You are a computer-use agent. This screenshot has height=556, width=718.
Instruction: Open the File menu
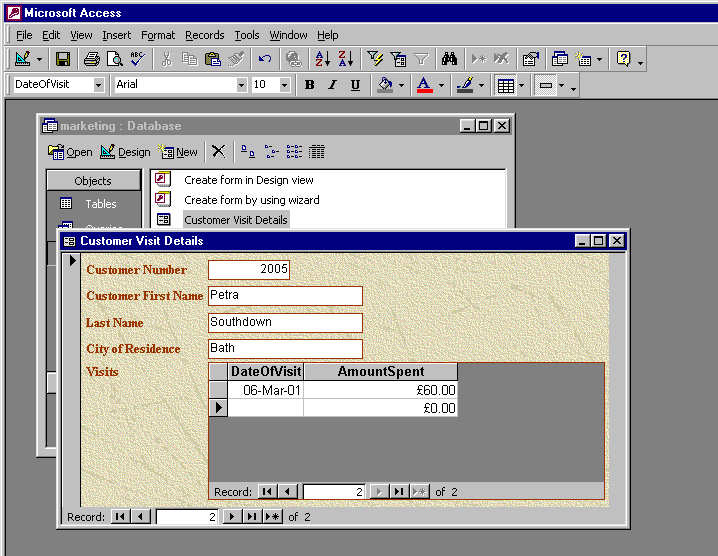pyautogui.click(x=24, y=35)
